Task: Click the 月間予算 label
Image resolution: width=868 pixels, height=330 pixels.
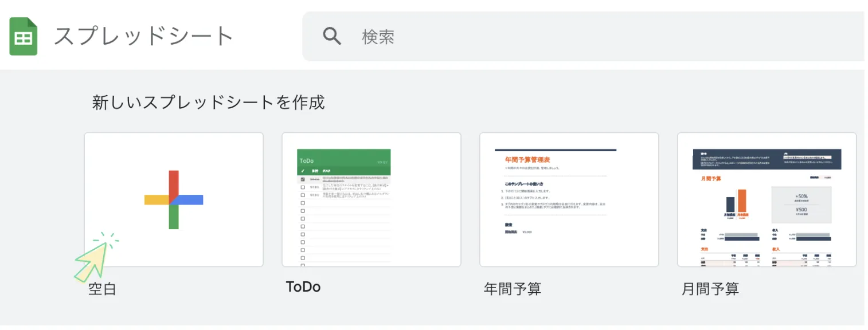Action: [x=710, y=289]
